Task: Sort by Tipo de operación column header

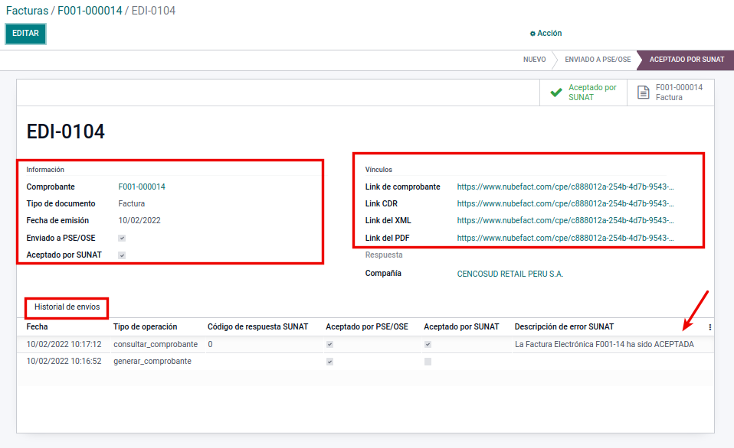Action: (x=145, y=327)
